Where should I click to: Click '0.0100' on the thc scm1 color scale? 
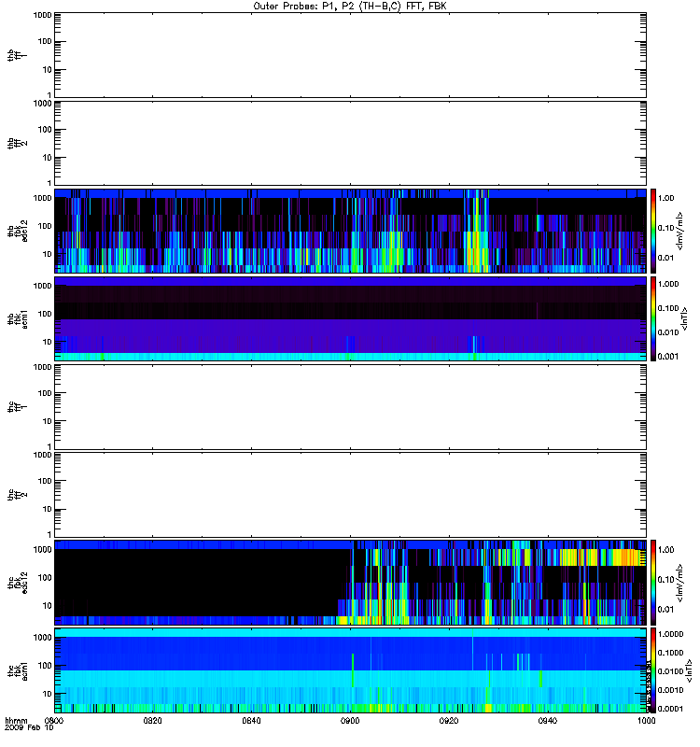(x=670, y=671)
